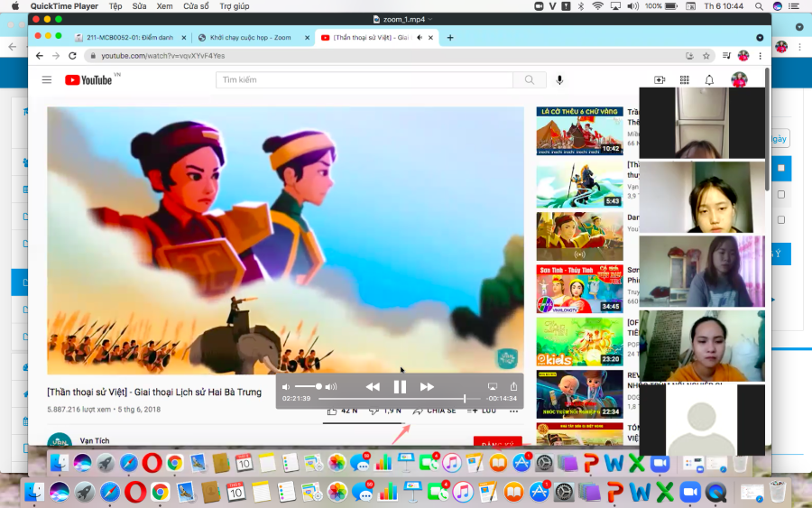The height and width of the screenshot is (508, 812).
Task: Click the video title Giai thoại Lịch sử Hai Bà Trưng
Action: point(153,392)
